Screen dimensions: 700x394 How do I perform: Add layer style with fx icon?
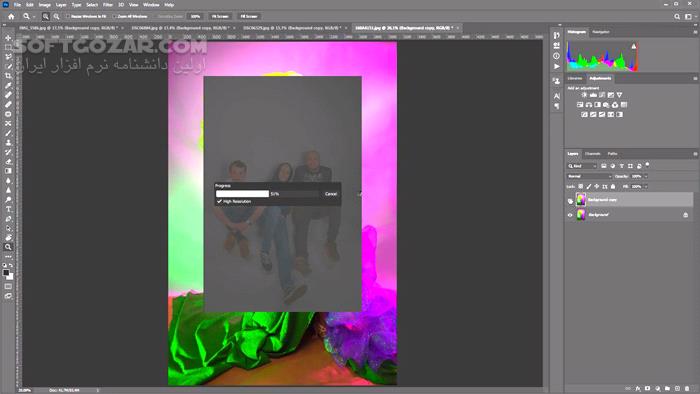pyautogui.click(x=638, y=389)
